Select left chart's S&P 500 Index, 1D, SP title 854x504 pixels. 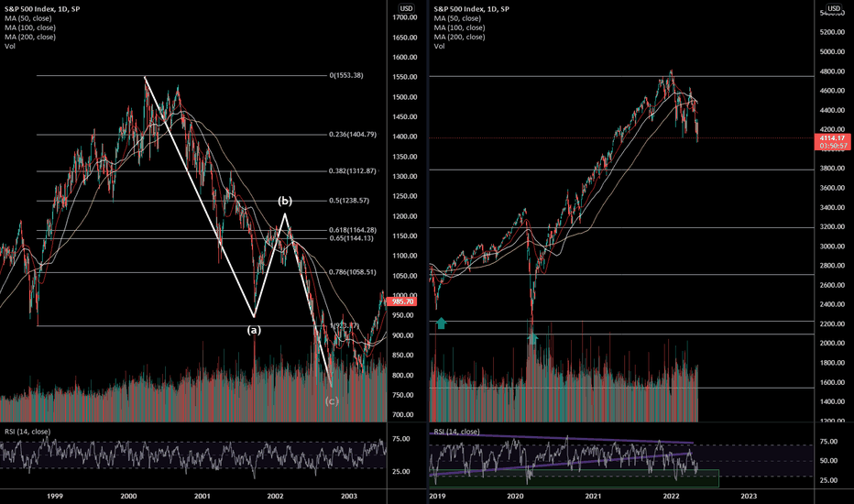(42, 9)
